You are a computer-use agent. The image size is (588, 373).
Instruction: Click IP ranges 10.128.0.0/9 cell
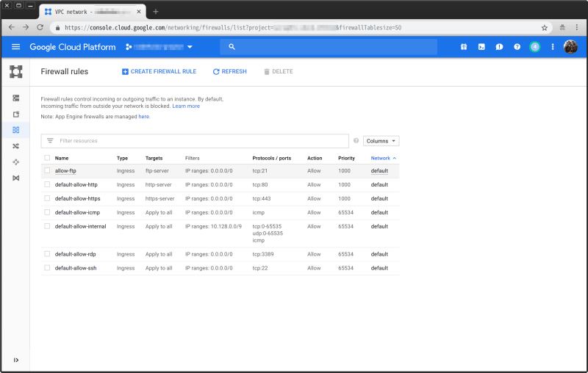click(213, 226)
